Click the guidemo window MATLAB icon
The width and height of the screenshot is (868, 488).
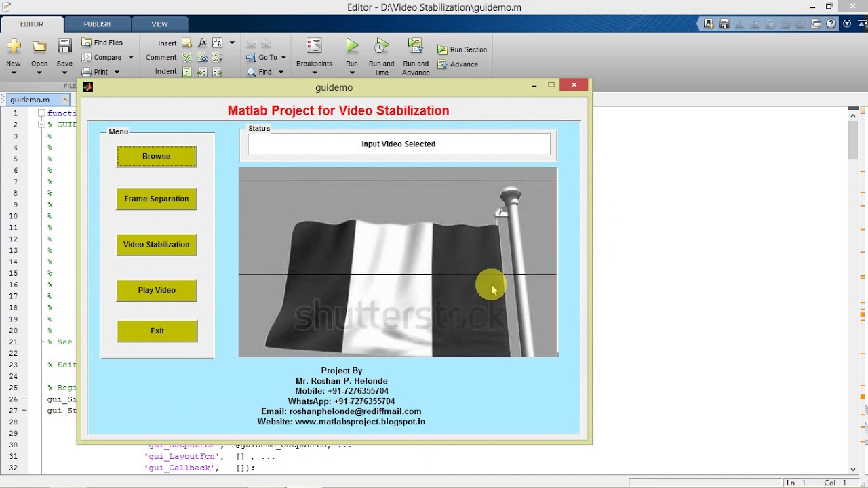[x=87, y=87]
